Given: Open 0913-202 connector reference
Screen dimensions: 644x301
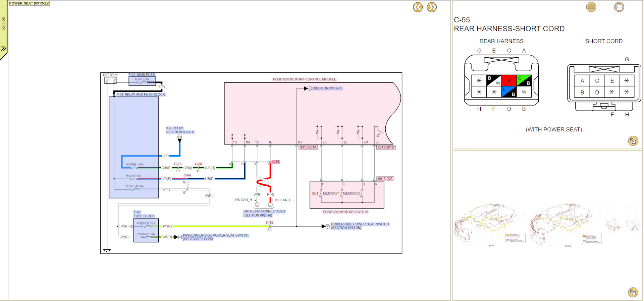Looking at the screenshot, I should tap(385, 179).
